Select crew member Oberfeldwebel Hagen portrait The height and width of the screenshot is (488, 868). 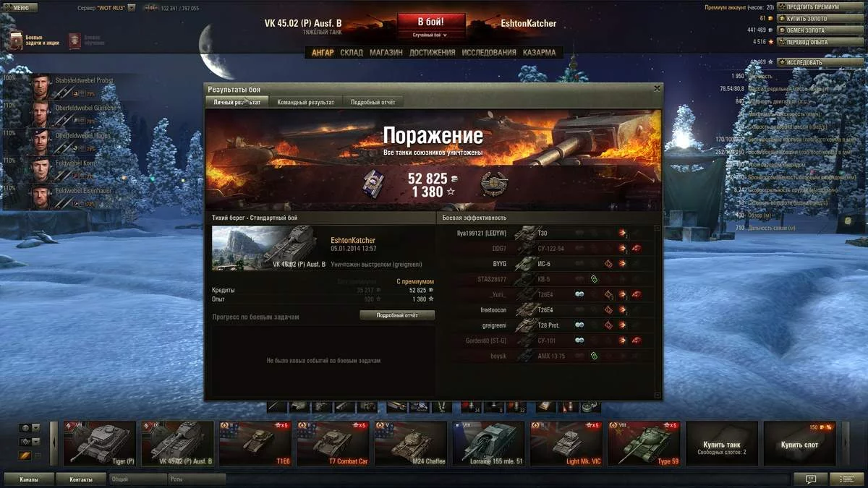click(x=40, y=142)
